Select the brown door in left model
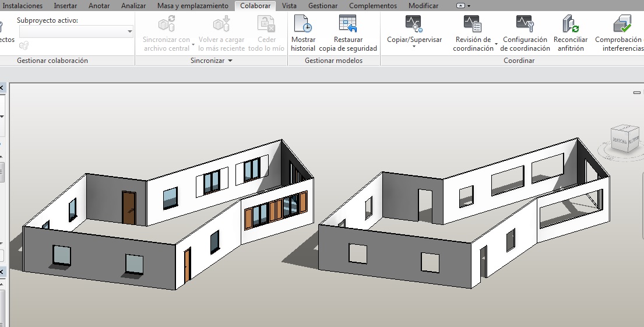Viewport: 644px width, 327px height. coord(129,207)
